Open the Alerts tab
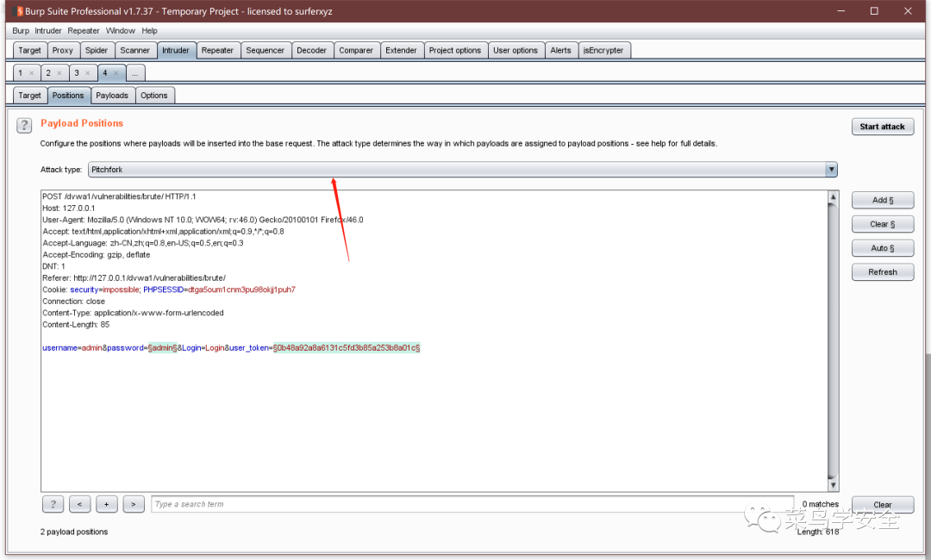The height and width of the screenshot is (560, 931). click(x=560, y=51)
